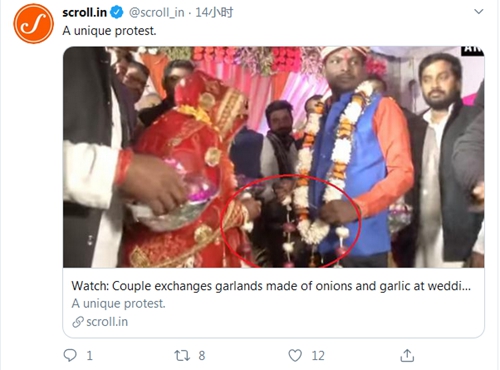Share the tweet via upload icon

pos(407,355)
